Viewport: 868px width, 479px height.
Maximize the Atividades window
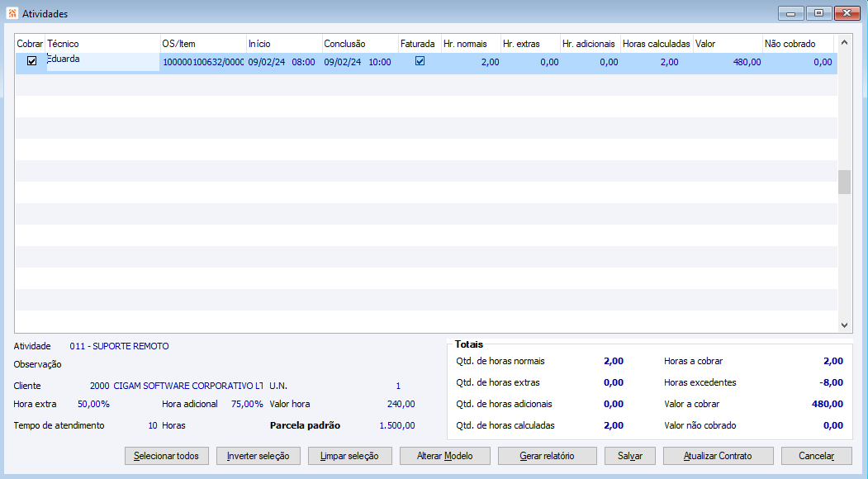(x=819, y=13)
